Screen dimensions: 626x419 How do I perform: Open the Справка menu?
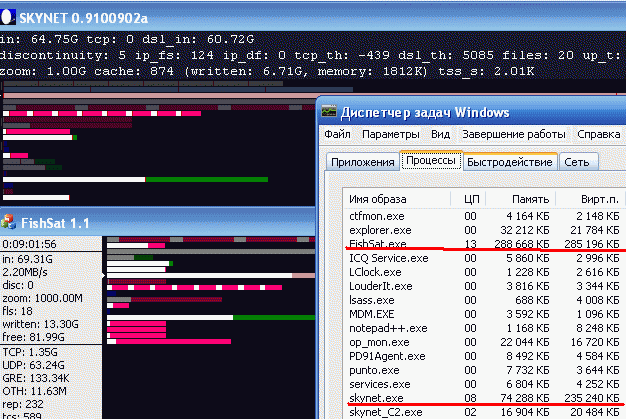(x=598, y=134)
